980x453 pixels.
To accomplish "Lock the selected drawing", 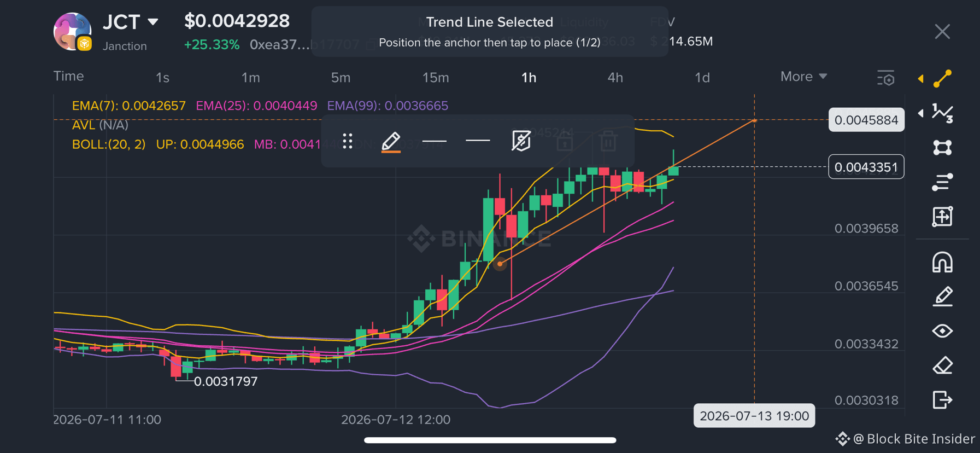I will [565, 141].
